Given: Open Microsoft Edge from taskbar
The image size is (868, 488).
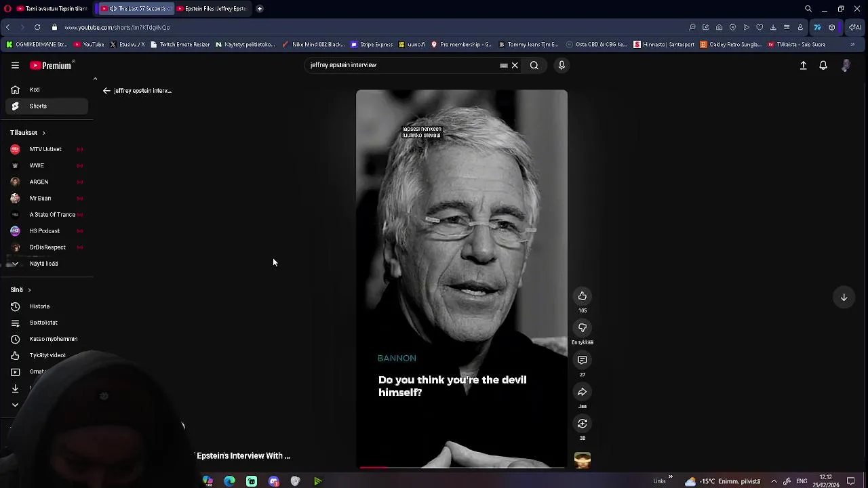Looking at the screenshot, I should (x=230, y=481).
